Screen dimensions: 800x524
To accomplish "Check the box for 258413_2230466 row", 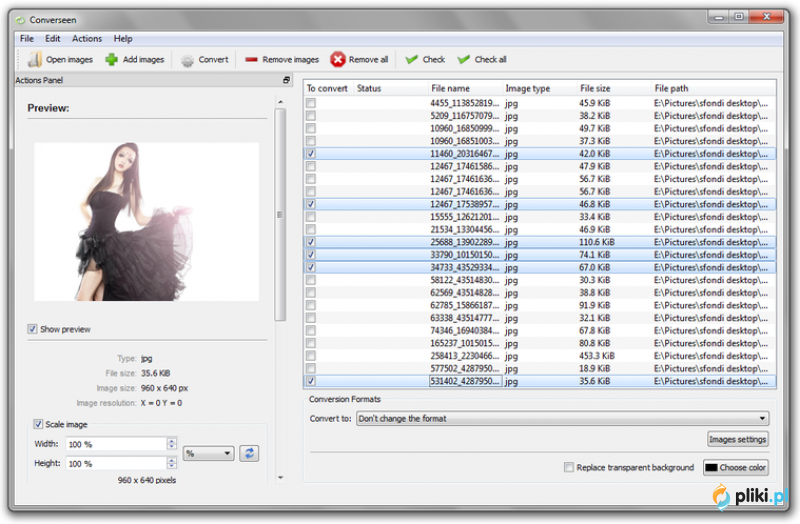I will coord(311,356).
